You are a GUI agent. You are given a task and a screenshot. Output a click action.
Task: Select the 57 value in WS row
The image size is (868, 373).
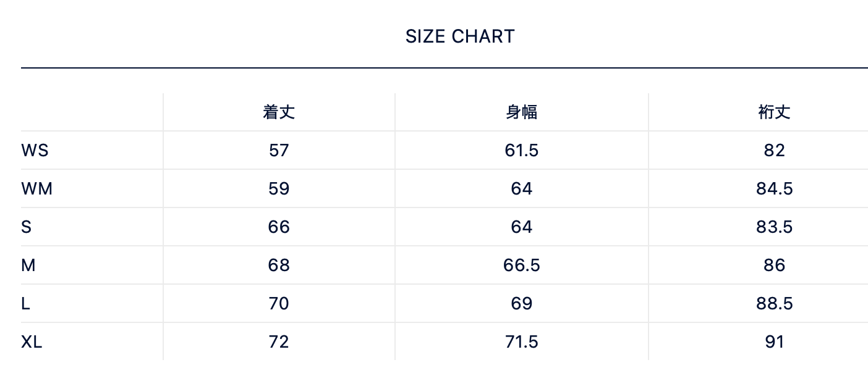click(x=279, y=150)
